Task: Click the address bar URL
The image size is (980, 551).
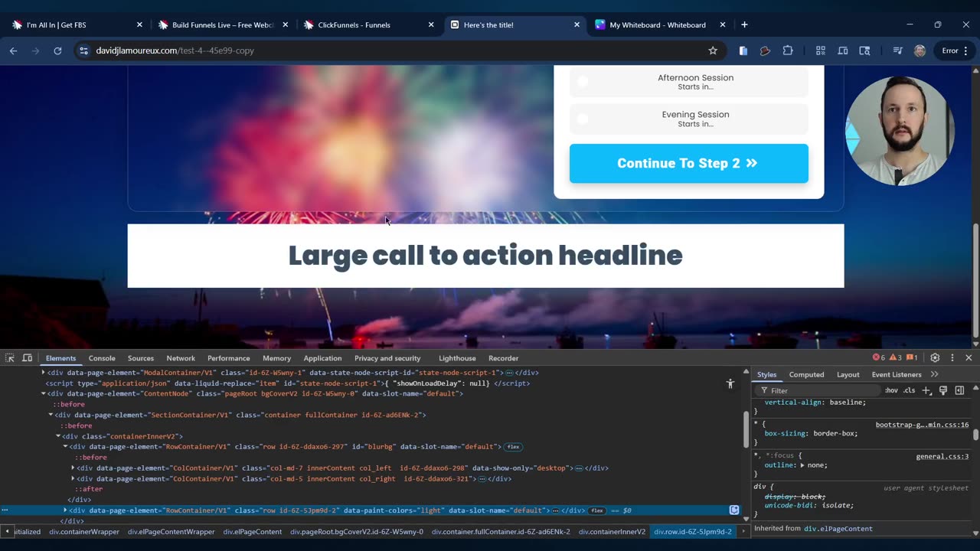Action: [175, 51]
